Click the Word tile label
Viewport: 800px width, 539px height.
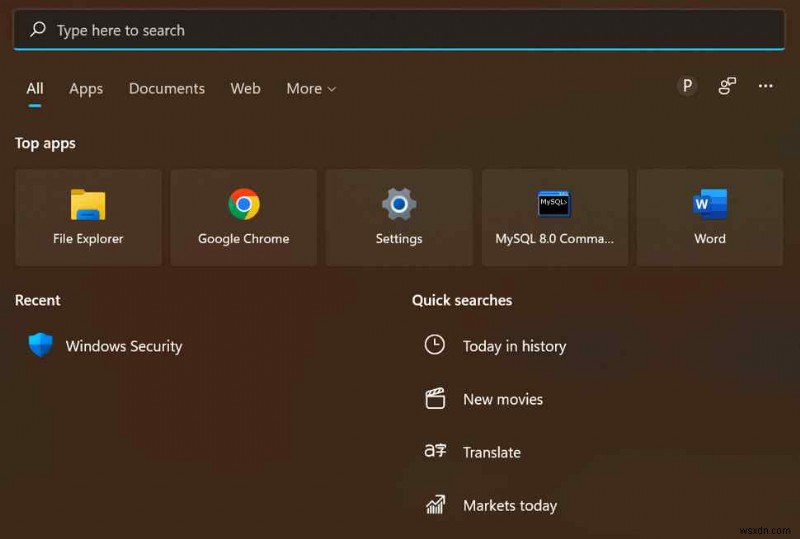tap(710, 238)
